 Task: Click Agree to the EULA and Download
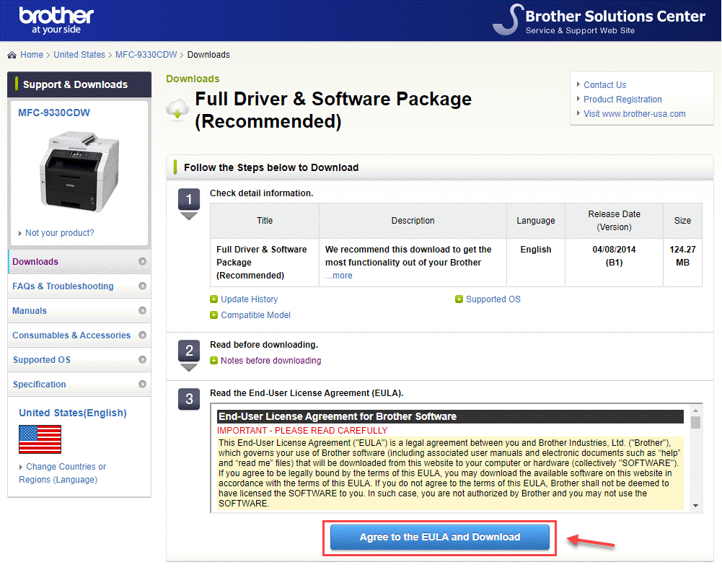[x=439, y=537]
